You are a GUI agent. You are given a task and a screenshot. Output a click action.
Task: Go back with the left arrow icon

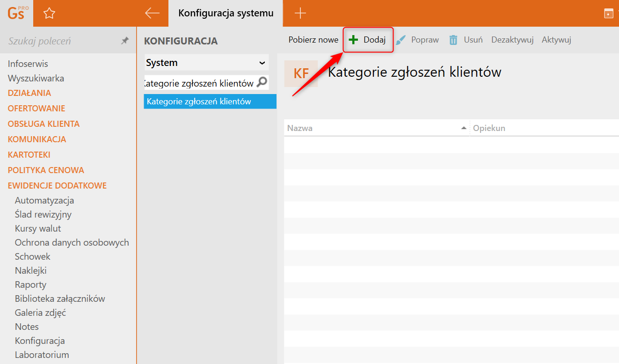pyautogui.click(x=153, y=13)
